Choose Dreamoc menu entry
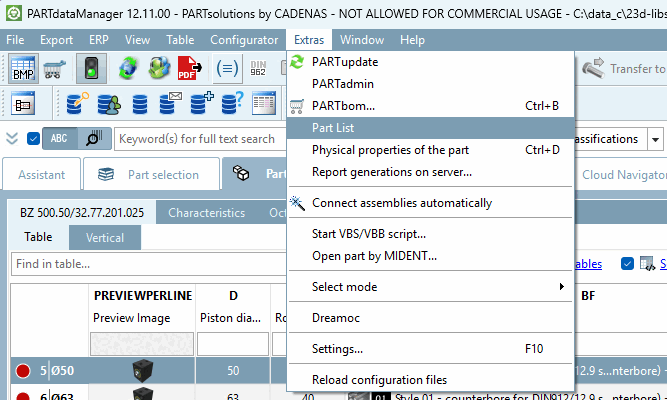Viewport: 667px width, 400px height. pyautogui.click(x=430, y=318)
